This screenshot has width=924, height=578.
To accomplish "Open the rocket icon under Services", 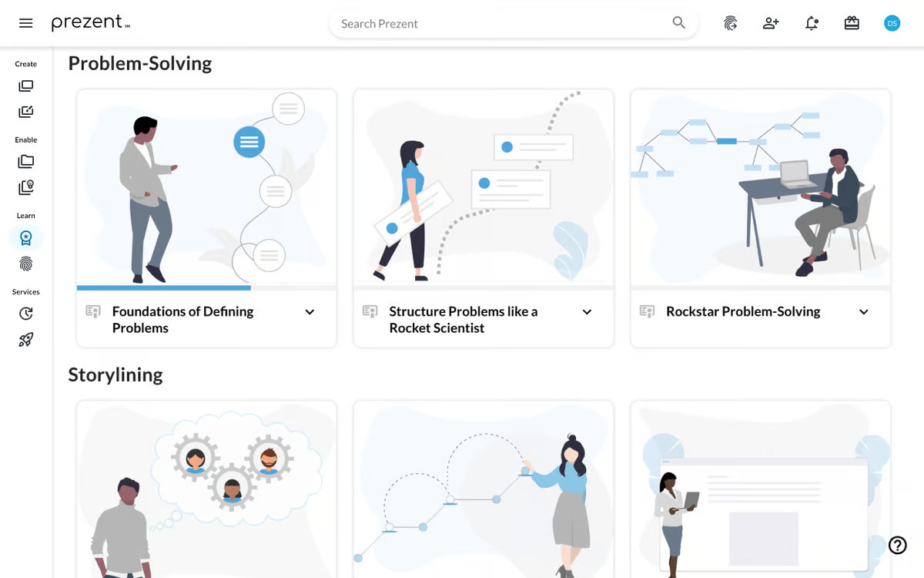I will tap(26, 340).
